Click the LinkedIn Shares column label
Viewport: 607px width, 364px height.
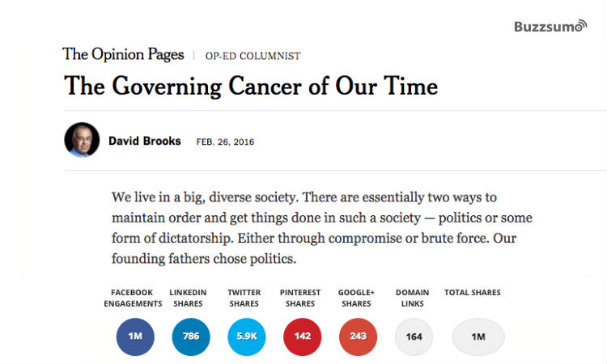[189, 298]
